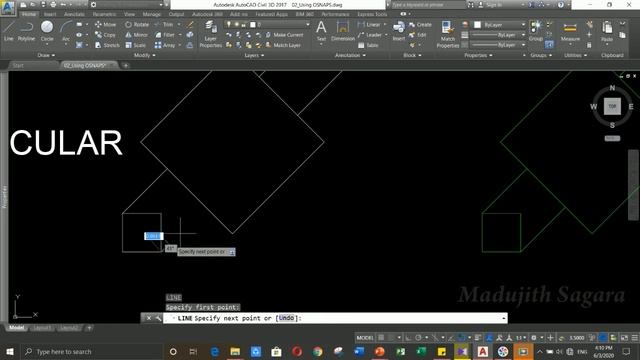Open the layer dropdown list
The width and height of the screenshot is (640, 360).
point(308,24)
